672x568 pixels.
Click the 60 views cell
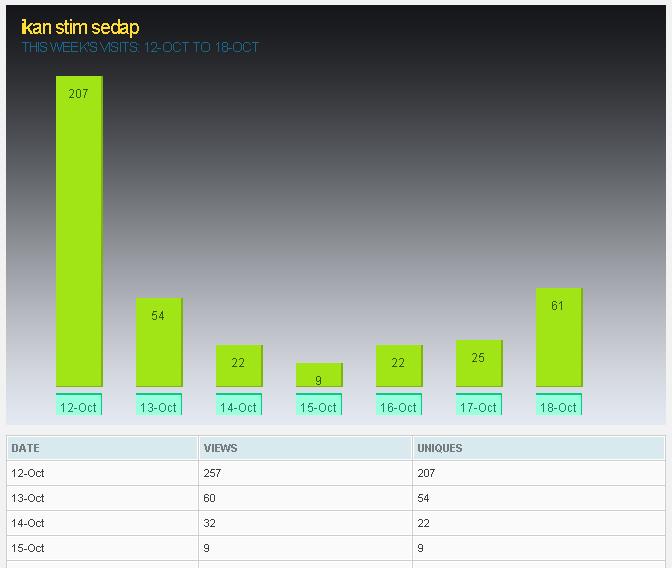click(306, 498)
